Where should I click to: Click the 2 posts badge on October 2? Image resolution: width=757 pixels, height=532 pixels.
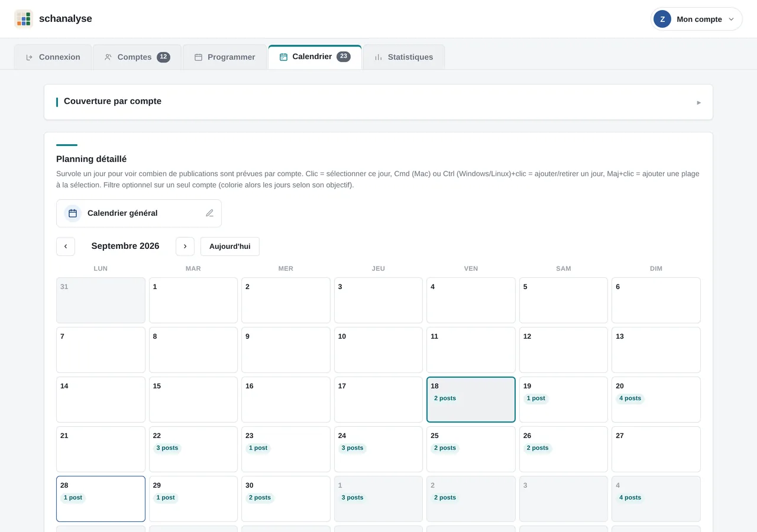[x=445, y=498]
